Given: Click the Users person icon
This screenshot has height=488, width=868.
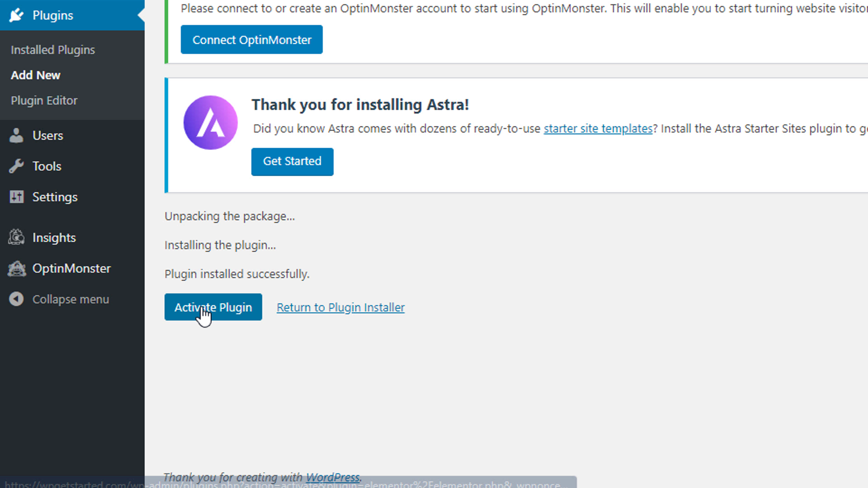Looking at the screenshot, I should tap(16, 136).
